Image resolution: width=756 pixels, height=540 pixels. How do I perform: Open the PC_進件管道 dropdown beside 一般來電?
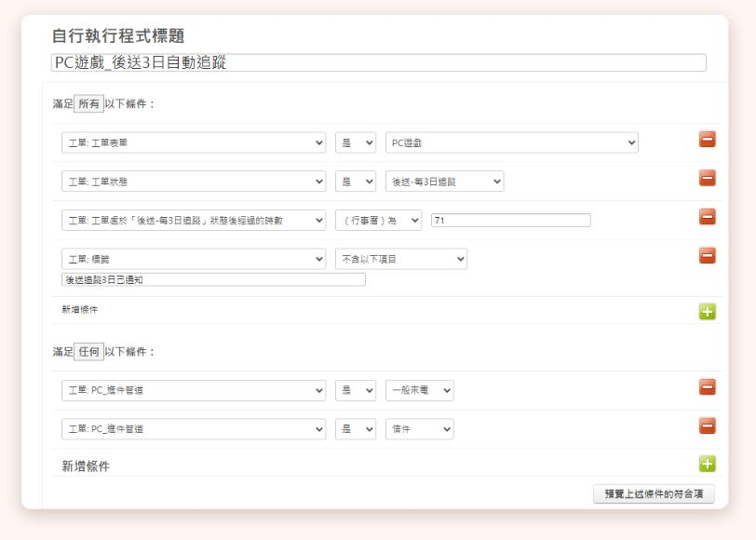coord(194,390)
